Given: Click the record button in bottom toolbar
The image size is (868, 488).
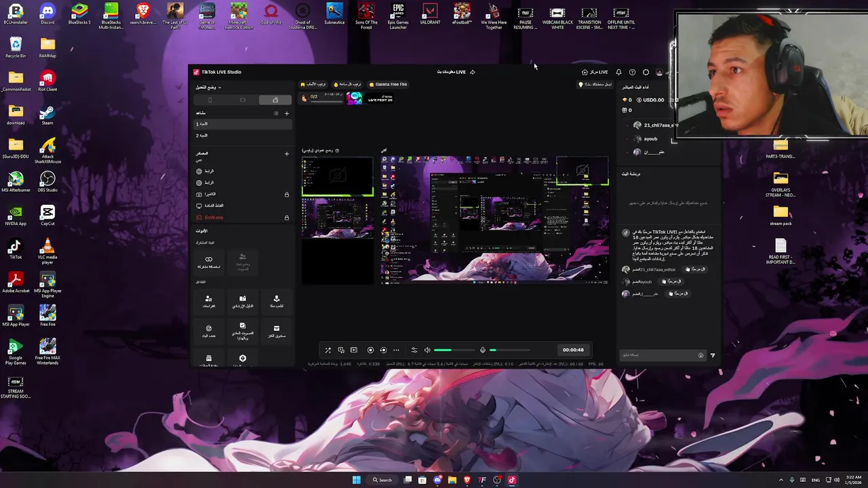Looking at the screenshot, I should click(x=370, y=350).
